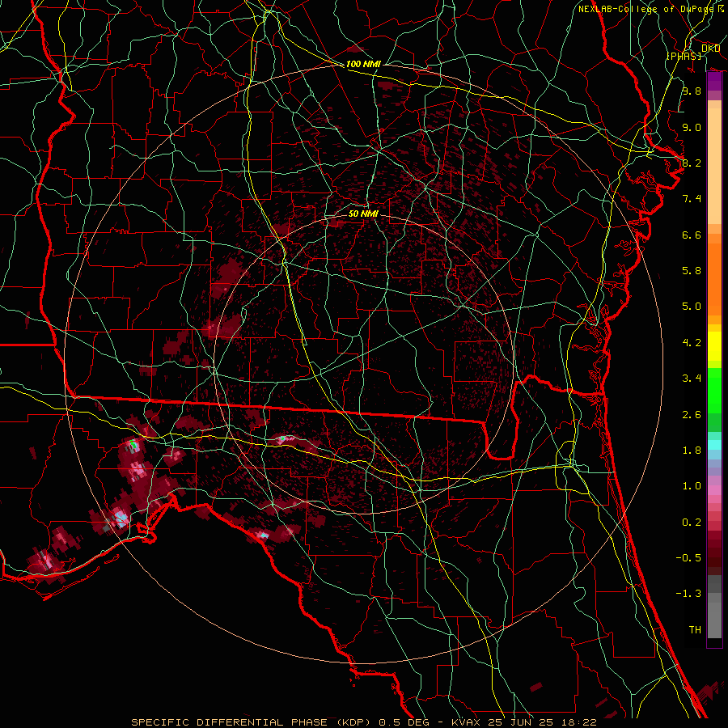Click the 5.0 value on the scale
The width and height of the screenshot is (728, 728).
point(692,307)
